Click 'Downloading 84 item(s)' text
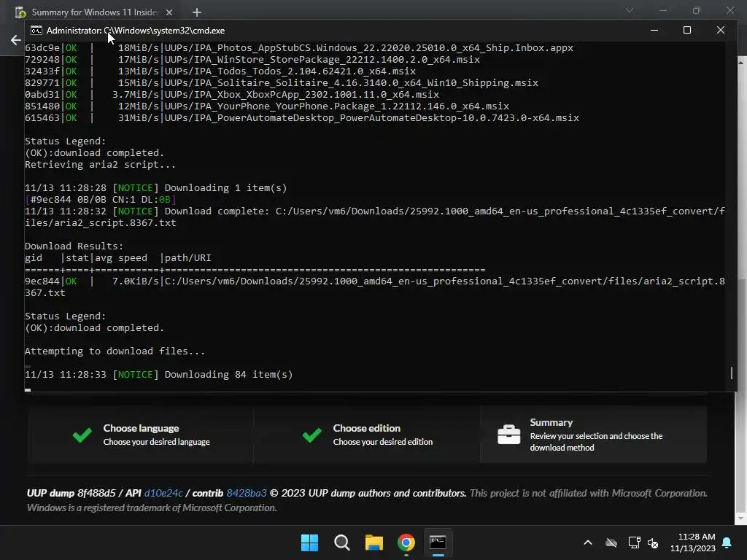 pos(228,374)
